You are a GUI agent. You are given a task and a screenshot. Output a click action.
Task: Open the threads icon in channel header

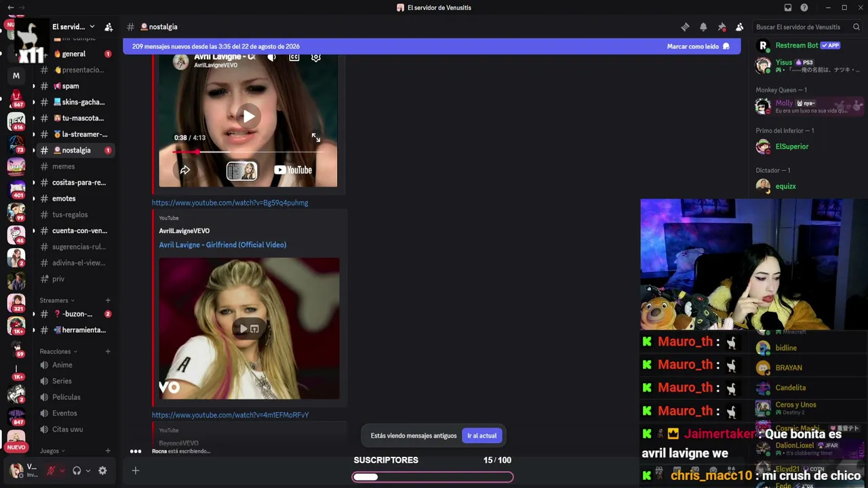coord(685,27)
